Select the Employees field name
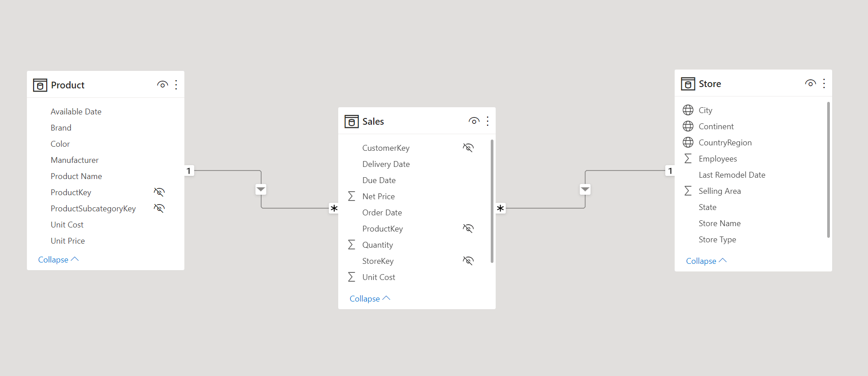This screenshot has height=376, width=868. [718, 159]
